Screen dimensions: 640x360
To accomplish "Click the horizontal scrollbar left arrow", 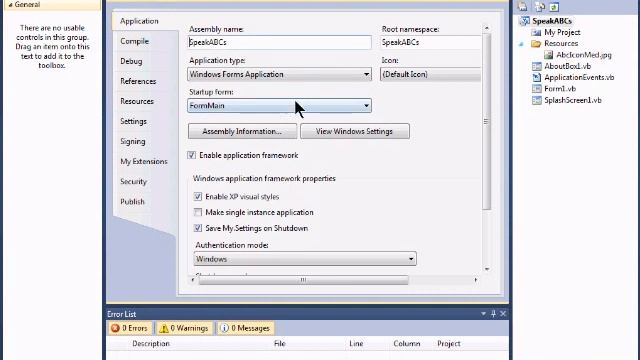I will click(x=193, y=280).
